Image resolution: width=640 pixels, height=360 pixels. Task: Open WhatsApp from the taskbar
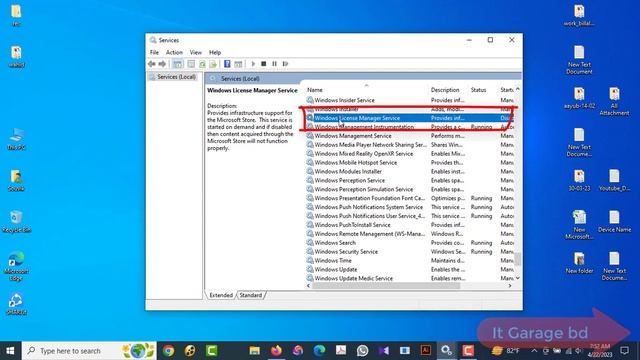[x=362, y=351]
